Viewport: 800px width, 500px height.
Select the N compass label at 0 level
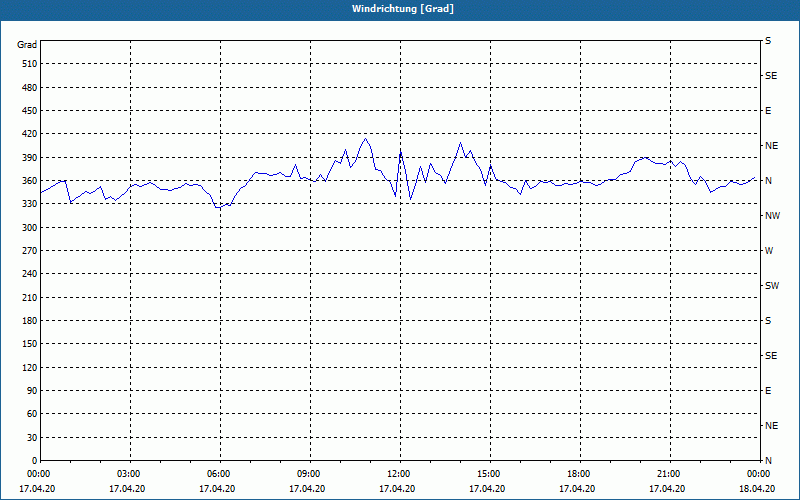pyautogui.click(x=768, y=461)
